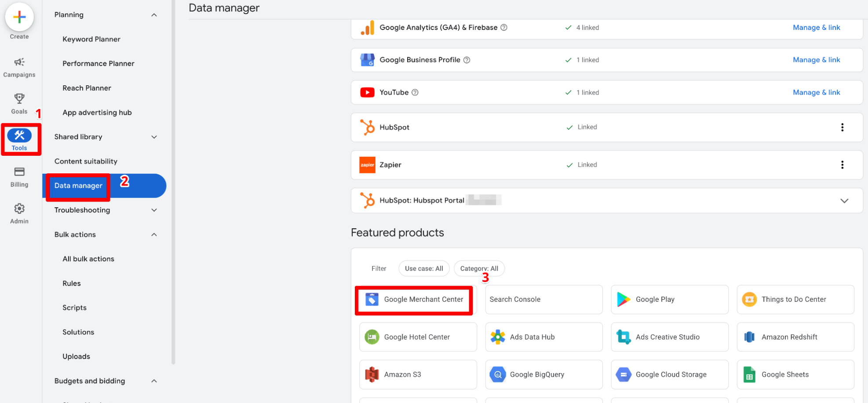Click the Zapier 'Linked' status text
Viewport: 868px width, 403px height.
(x=587, y=165)
